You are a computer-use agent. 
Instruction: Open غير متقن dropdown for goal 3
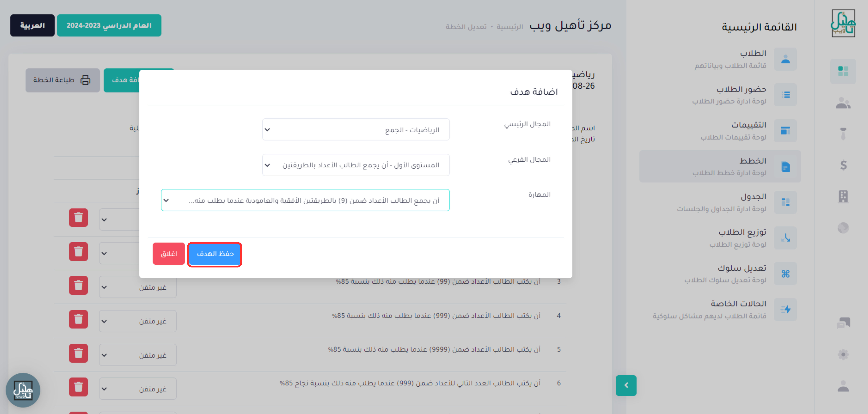(x=138, y=287)
